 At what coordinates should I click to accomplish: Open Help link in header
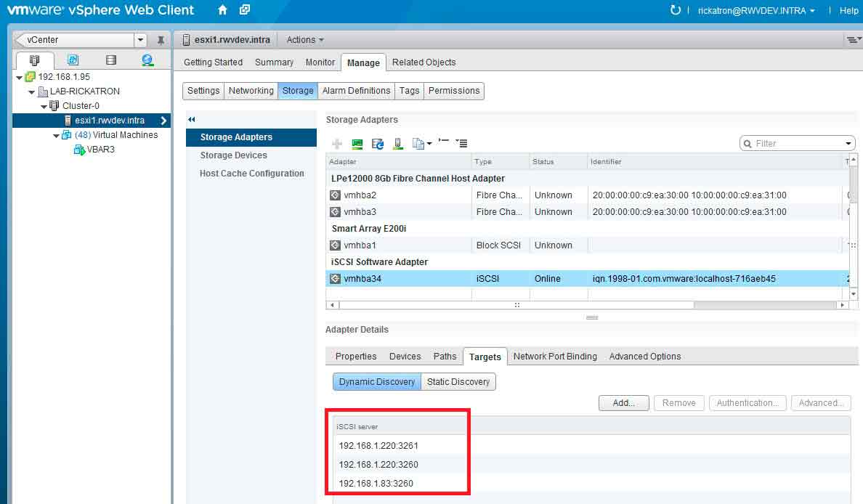[848, 10]
